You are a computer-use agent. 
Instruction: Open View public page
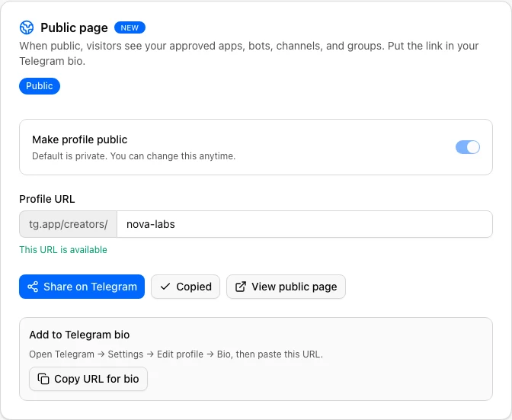286,287
